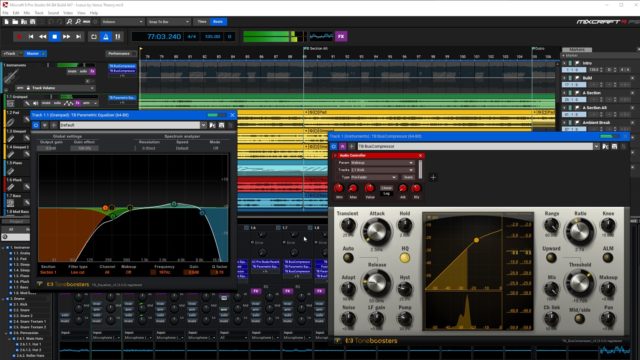Click the Release knob on the compressor
The width and height of the screenshot is (640, 360).
pyautogui.click(x=377, y=283)
